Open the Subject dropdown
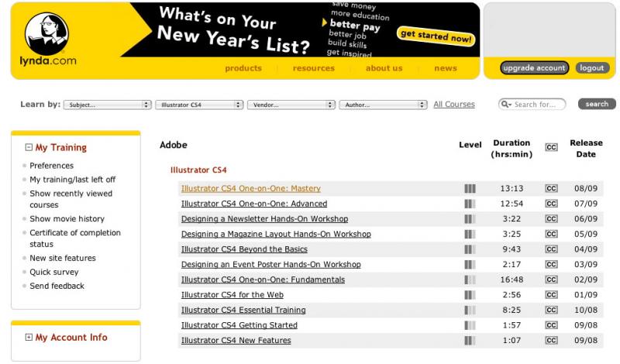This screenshot has height=364, width=620. coord(107,105)
